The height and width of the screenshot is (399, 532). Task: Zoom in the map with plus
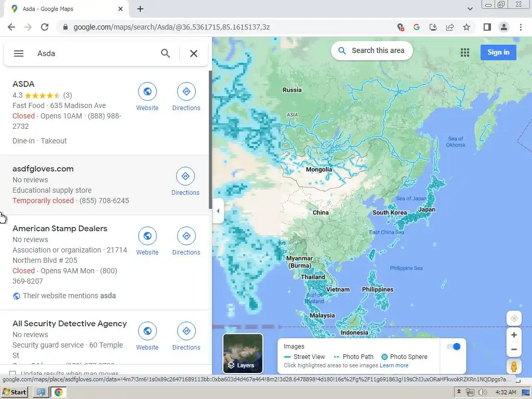coord(514,335)
